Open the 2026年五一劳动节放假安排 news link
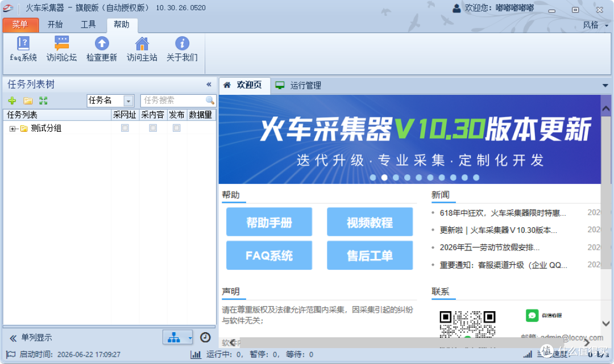The width and height of the screenshot is (614, 364). coord(489,248)
